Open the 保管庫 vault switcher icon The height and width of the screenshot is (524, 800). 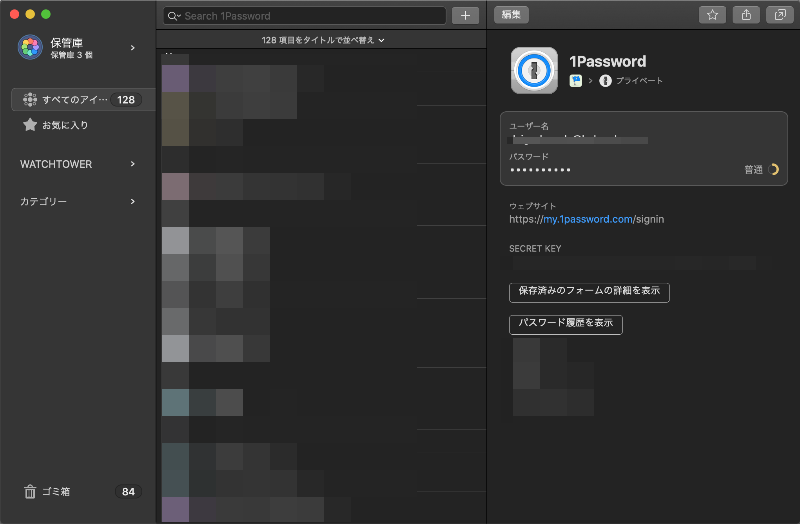(30, 47)
